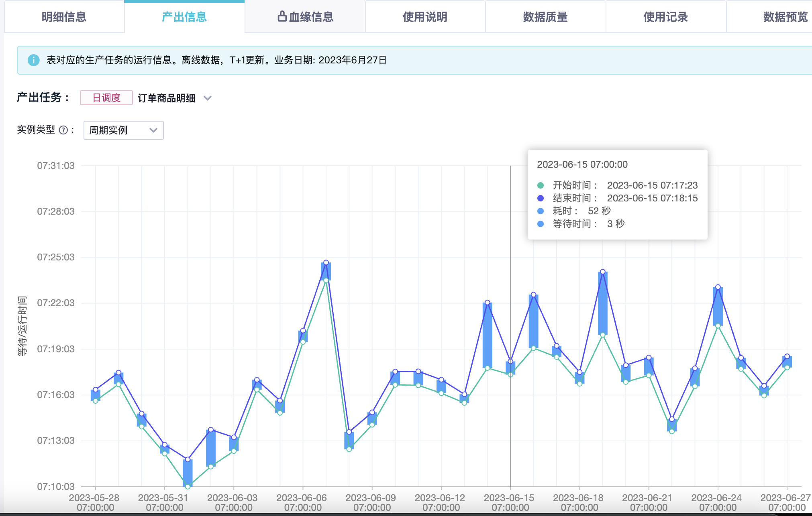Click the help icon next to 实例类型
812x516 pixels.
(x=63, y=130)
